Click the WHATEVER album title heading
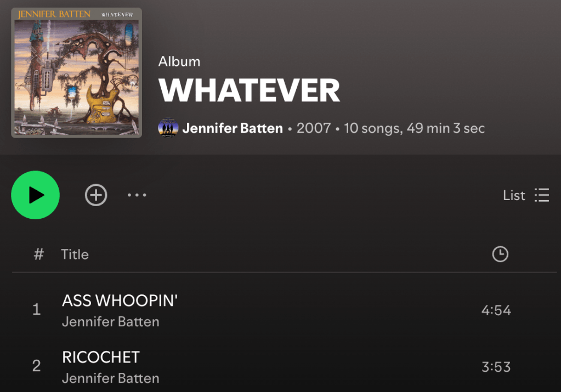Image resolution: width=561 pixels, height=392 pixels. [249, 90]
